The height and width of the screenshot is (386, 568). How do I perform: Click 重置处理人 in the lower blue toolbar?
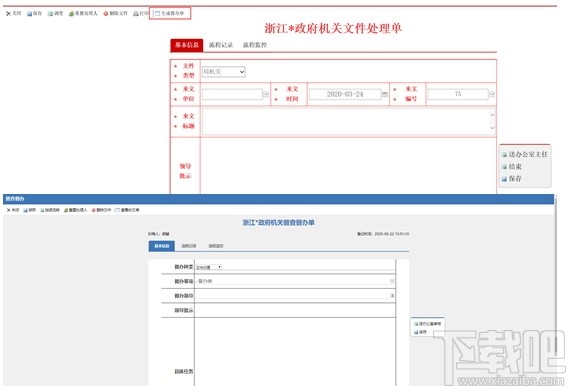pos(76,210)
